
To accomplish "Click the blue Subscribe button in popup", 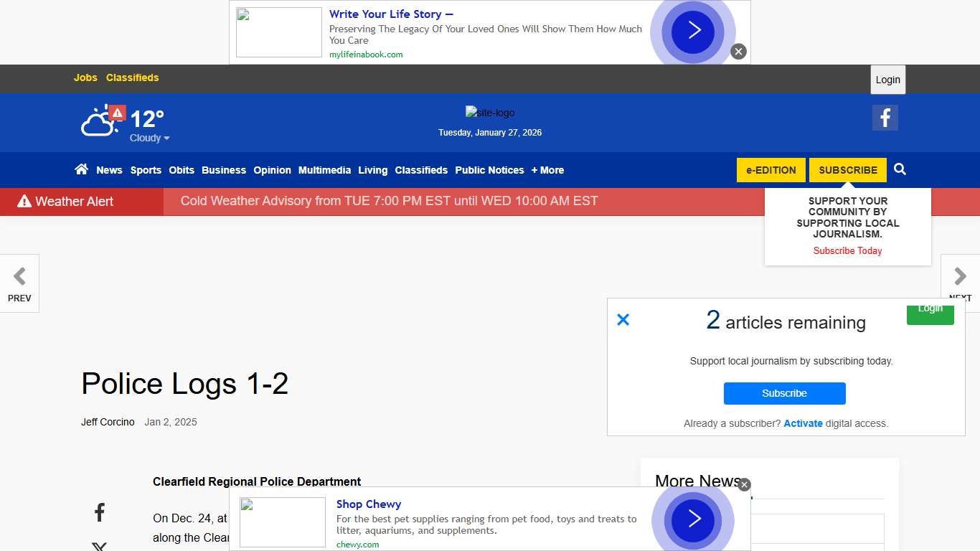I will (784, 393).
